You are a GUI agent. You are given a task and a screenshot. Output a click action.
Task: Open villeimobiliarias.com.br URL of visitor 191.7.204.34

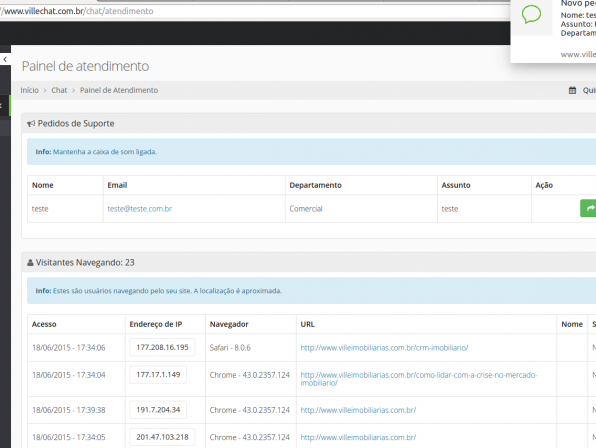[358, 410]
